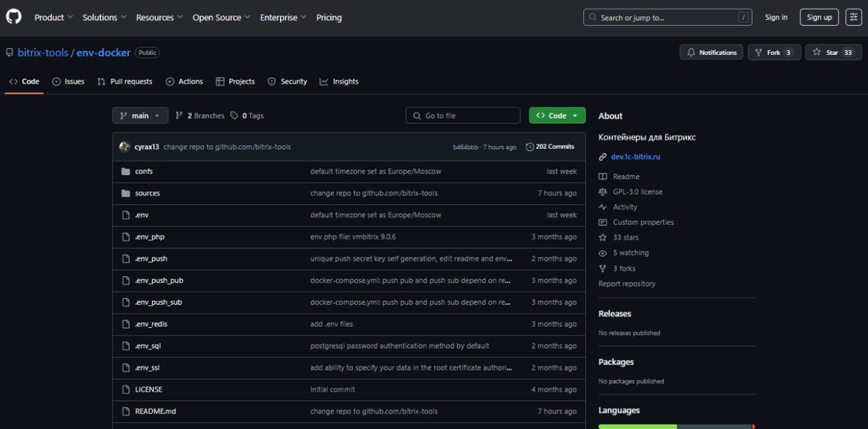This screenshot has width=868, height=429.
Task: Open the README.md file
Action: (156, 411)
